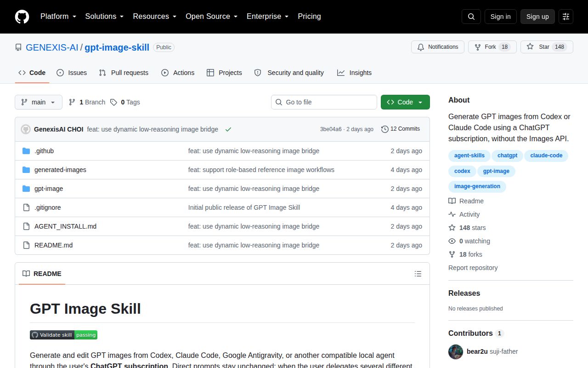Click the Pricing link

(309, 17)
